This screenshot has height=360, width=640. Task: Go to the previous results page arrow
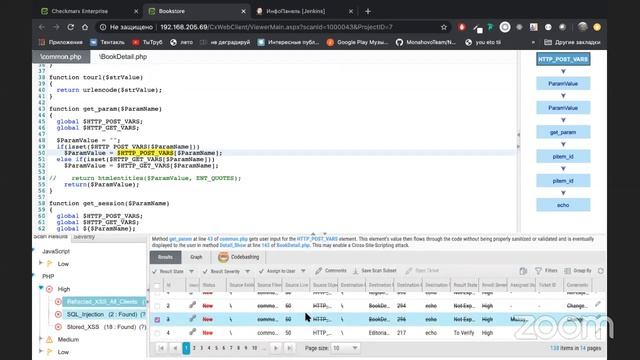(x=175, y=348)
